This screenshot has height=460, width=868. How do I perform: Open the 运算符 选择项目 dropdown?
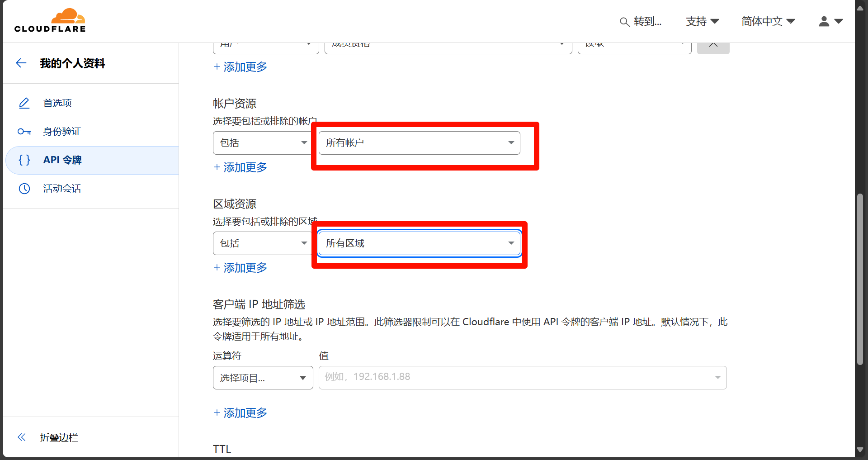[263, 378]
